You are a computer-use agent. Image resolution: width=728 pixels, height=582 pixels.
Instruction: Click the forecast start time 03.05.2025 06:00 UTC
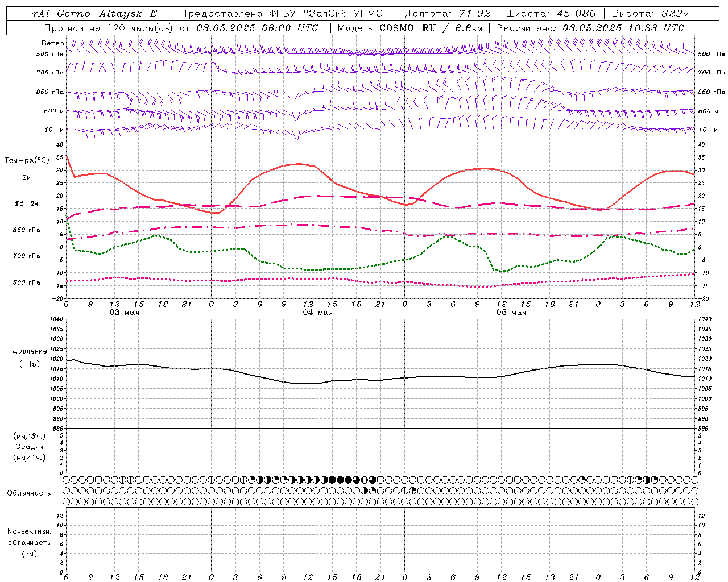pos(257,28)
